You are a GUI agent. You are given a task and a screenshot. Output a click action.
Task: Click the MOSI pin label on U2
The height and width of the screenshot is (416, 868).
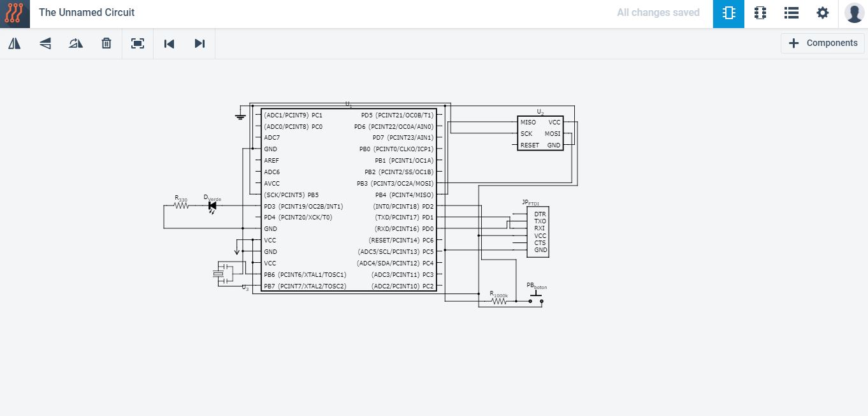(x=553, y=134)
